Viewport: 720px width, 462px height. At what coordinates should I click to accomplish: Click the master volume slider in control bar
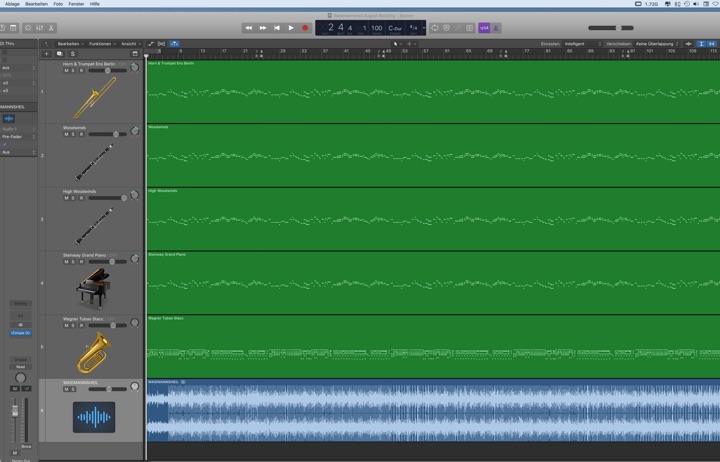tap(611, 28)
